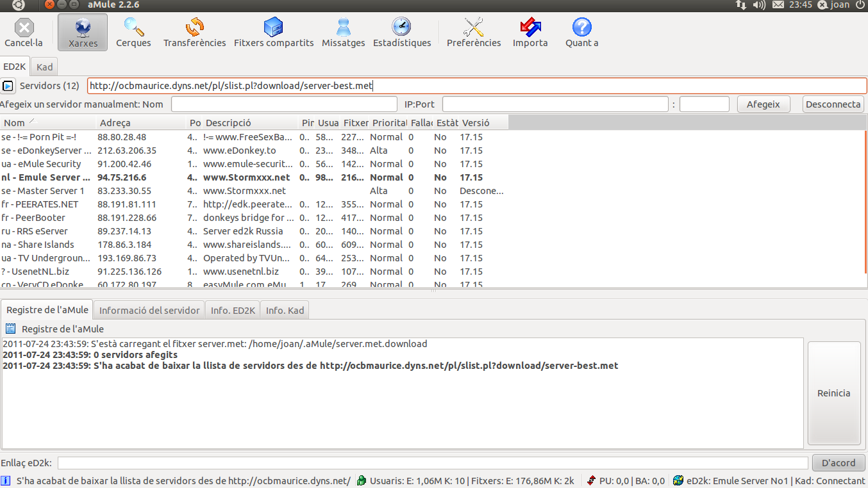Viewport: 868px width, 488px height.
Task: Open the Ubuntu logo menu
Action: click(19, 5)
